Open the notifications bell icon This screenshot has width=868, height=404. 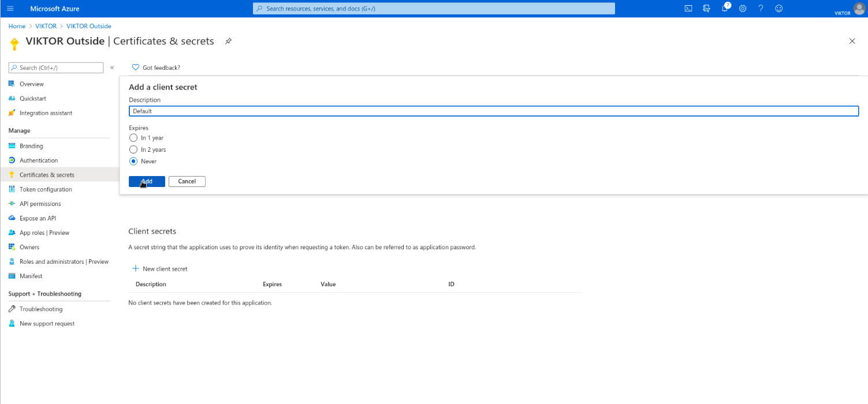coord(725,9)
